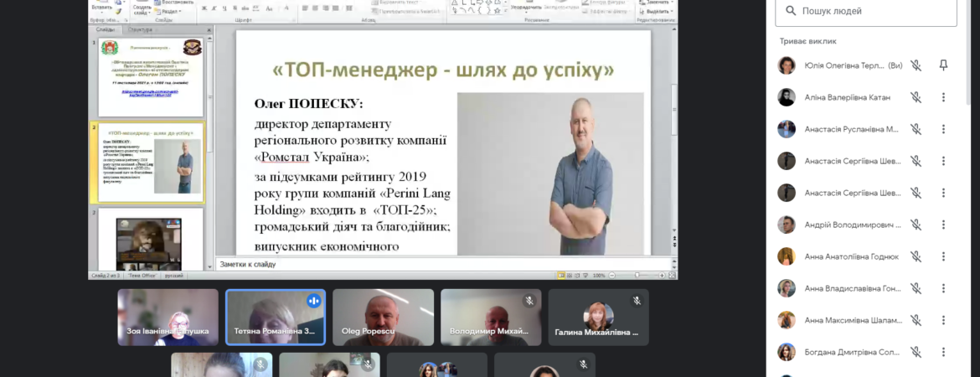Open more options for Анастасія Русланівна М...
The width and height of the screenshot is (980, 377).
pyautogui.click(x=943, y=129)
